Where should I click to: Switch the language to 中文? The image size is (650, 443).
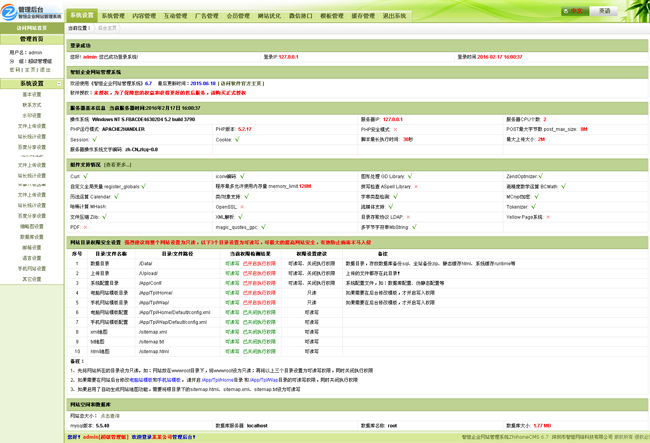tap(575, 11)
